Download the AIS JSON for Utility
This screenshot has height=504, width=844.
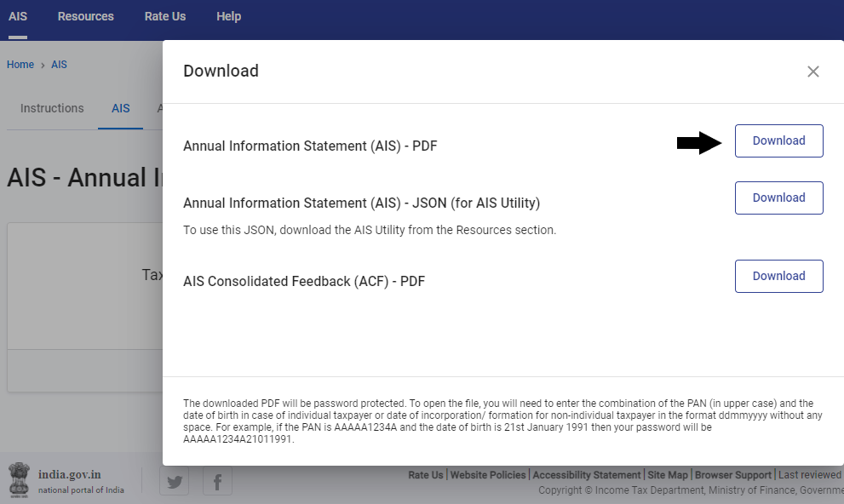[x=778, y=198]
